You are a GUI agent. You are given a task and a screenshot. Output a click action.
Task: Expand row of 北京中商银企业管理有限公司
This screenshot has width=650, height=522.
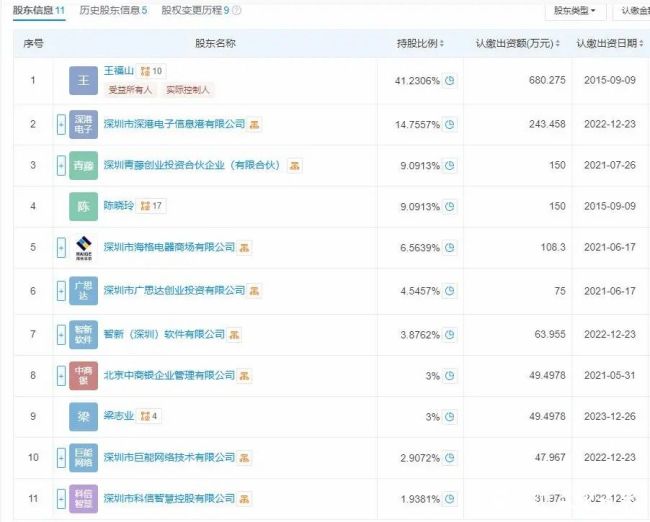[x=61, y=376]
